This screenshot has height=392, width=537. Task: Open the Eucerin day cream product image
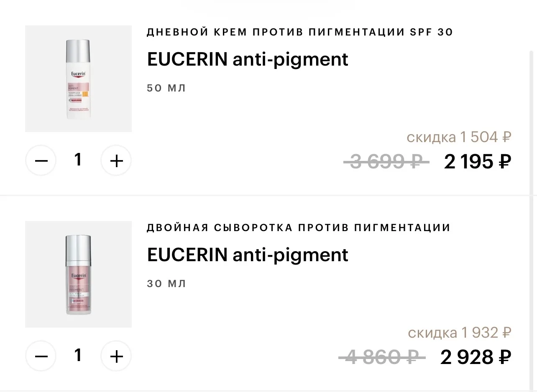click(x=78, y=79)
